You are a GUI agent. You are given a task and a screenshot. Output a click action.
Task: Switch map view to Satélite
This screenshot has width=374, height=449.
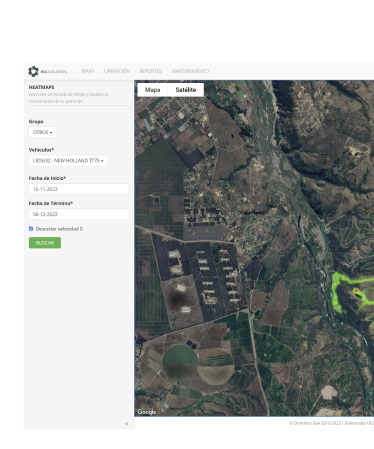[x=186, y=90]
